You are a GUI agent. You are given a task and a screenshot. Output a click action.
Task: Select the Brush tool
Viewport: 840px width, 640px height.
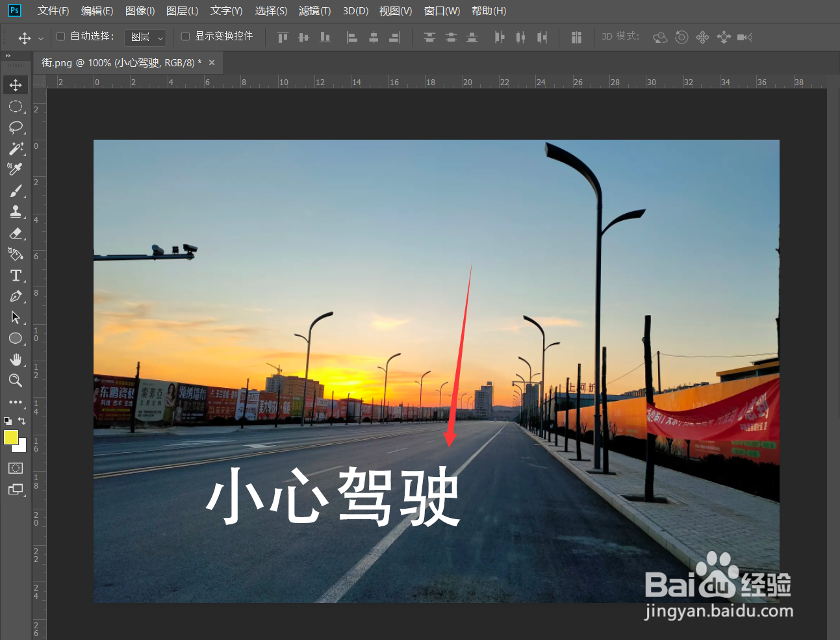16,190
